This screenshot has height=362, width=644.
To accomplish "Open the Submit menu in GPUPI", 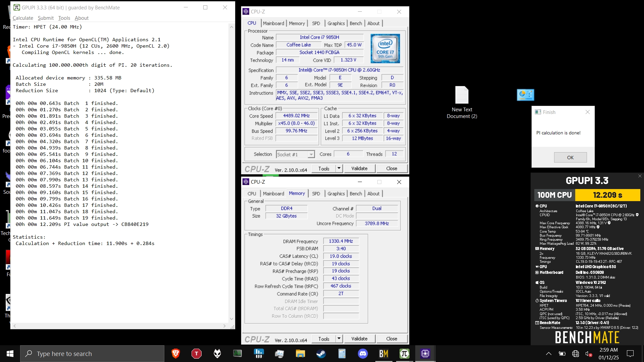I will [x=46, y=18].
